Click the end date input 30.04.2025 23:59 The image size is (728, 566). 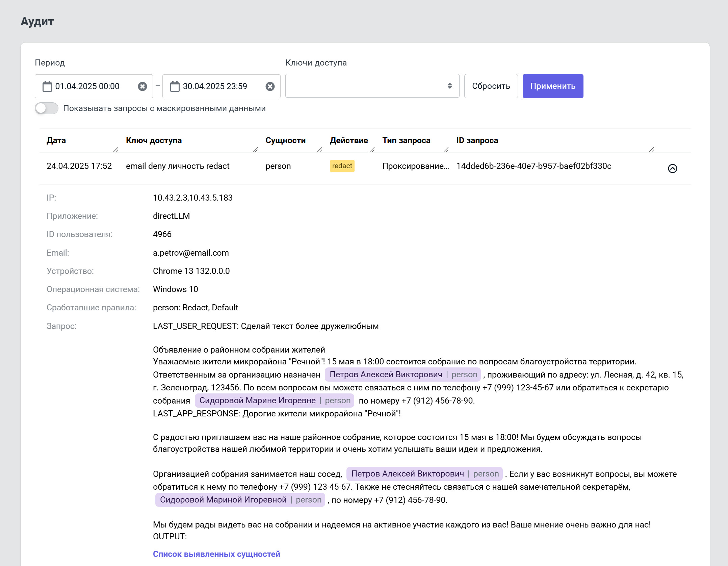click(x=215, y=86)
